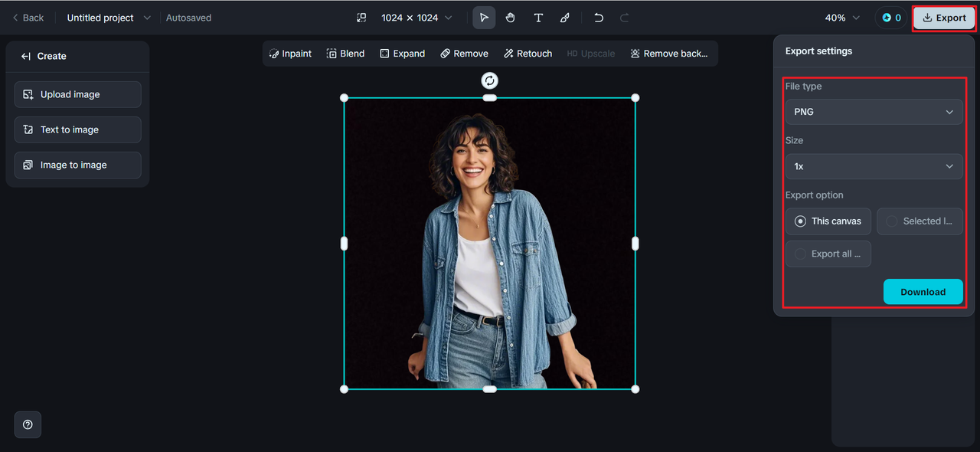The width and height of the screenshot is (980, 452).
Task: Select the Export all export option
Action: coord(828,254)
